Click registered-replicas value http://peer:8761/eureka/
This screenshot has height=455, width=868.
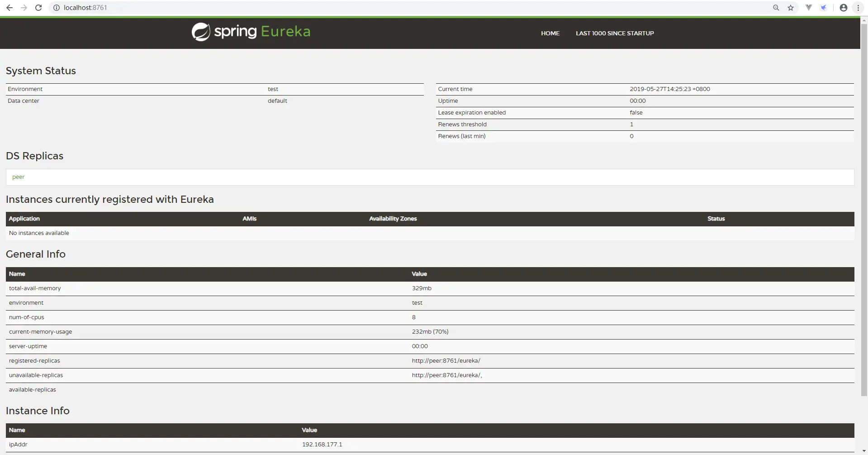446,361
